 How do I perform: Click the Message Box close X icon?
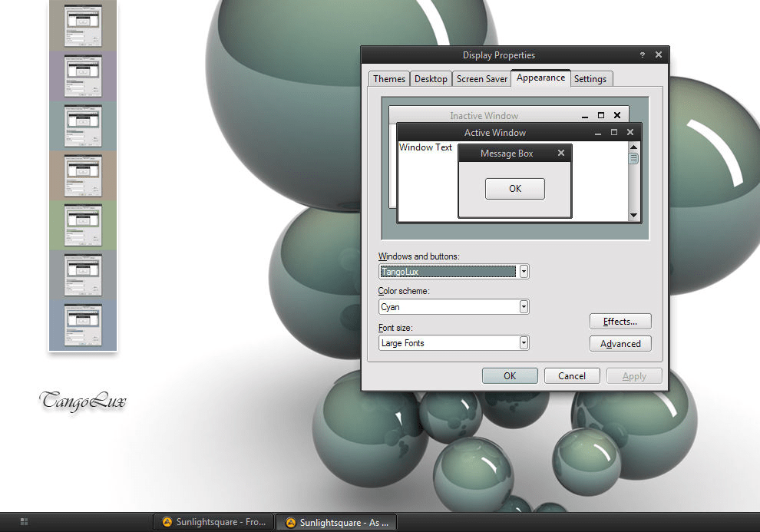(560, 154)
